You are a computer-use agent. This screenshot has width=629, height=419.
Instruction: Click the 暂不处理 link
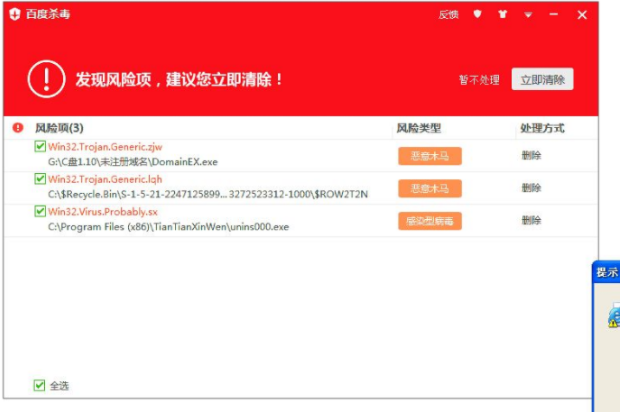click(479, 80)
